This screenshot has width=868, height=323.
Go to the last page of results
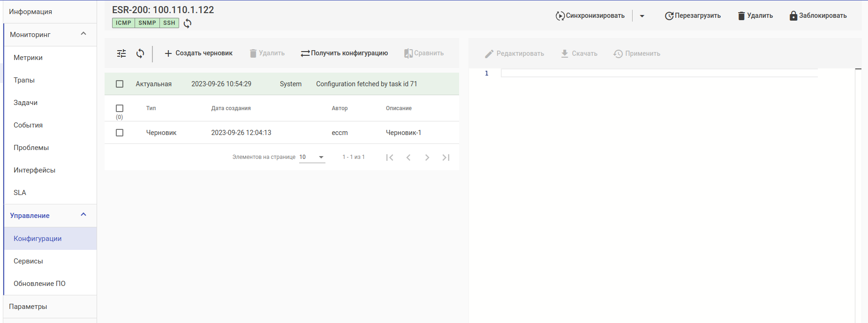tap(446, 158)
